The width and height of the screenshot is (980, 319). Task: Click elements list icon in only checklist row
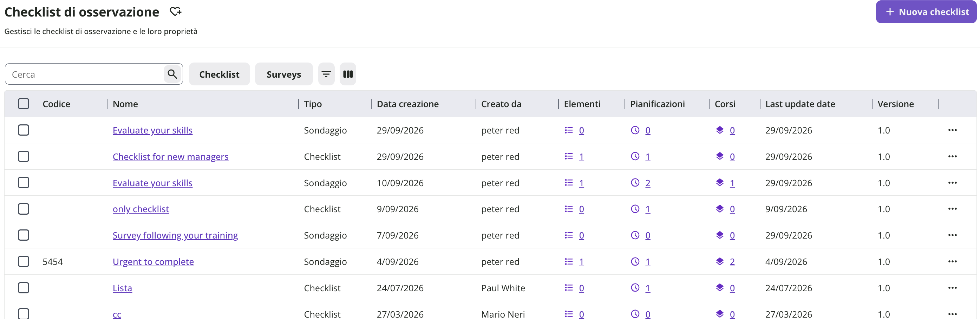[569, 209]
